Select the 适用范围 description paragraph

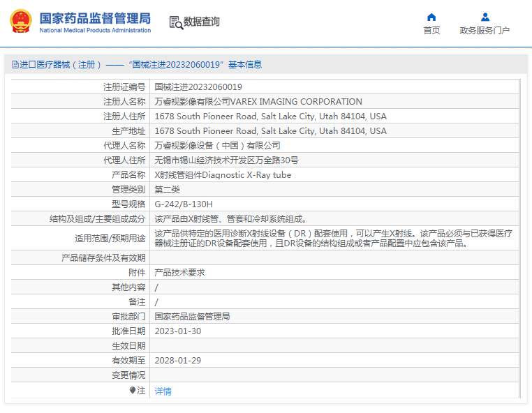coord(334,239)
